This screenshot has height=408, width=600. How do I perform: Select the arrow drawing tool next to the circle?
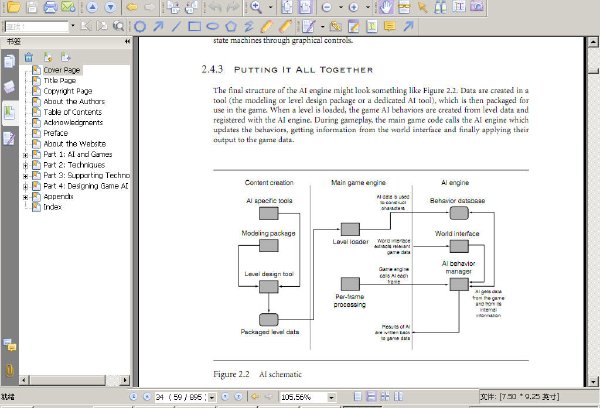coord(158,26)
